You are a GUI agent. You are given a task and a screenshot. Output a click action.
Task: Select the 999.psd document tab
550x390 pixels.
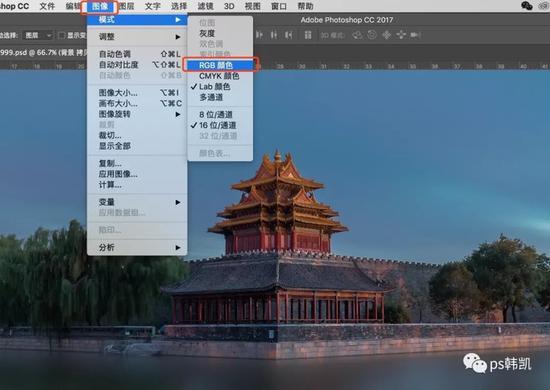point(42,53)
